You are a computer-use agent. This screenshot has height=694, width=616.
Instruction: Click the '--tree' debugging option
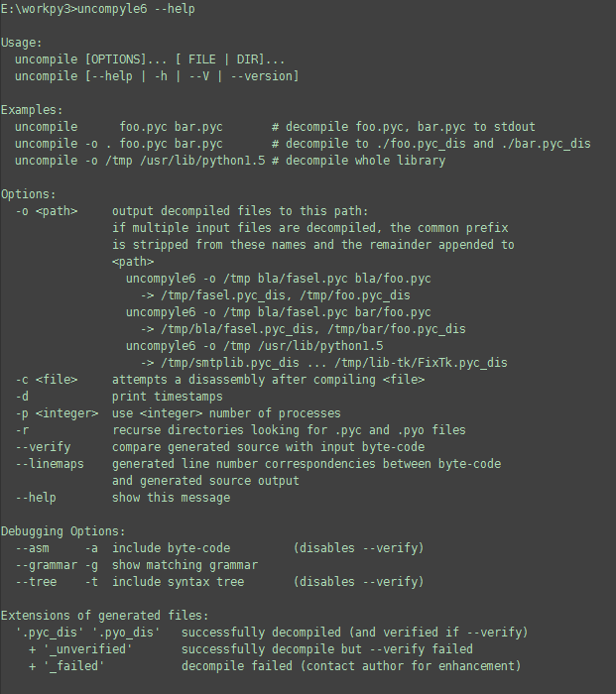pyautogui.click(x=37, y=582)
